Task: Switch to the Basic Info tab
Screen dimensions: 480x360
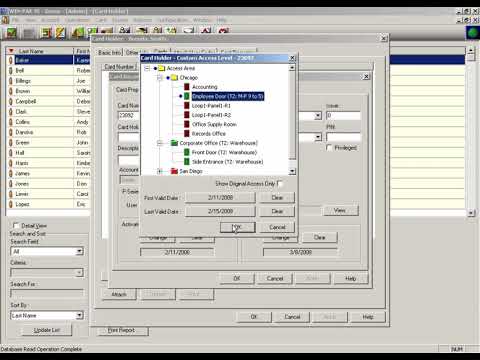Action: (x=109, y=53)
